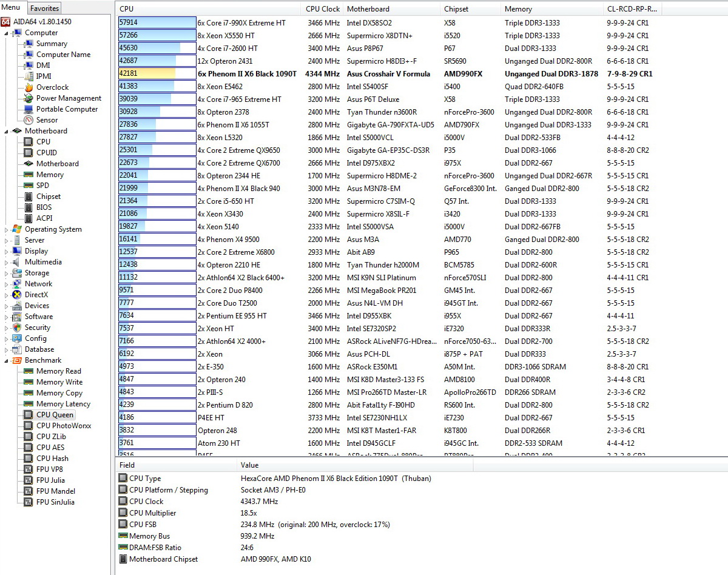Expand the Operating System node
The image size is (728, 575).
[7, 229]
